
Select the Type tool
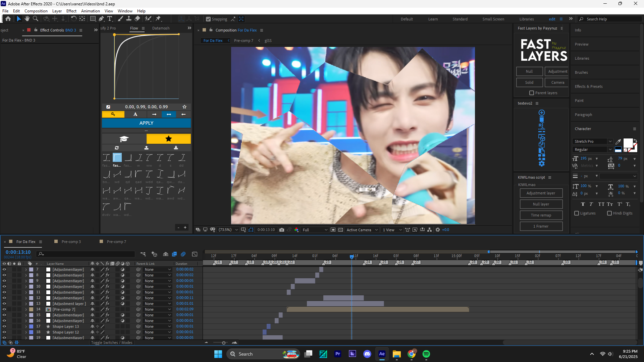click(110, 19)
